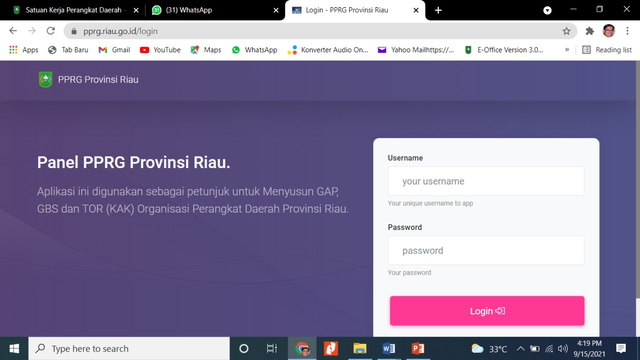Open E-Office Version 3.0 bookmark
Screen dimensions: 640x360
pos(504,50)
